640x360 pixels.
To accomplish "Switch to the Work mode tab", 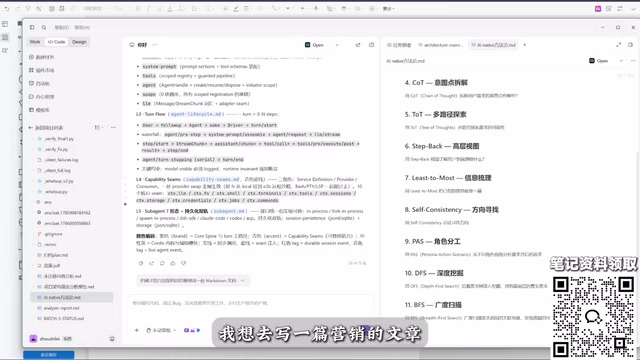I will pos(35,42).
